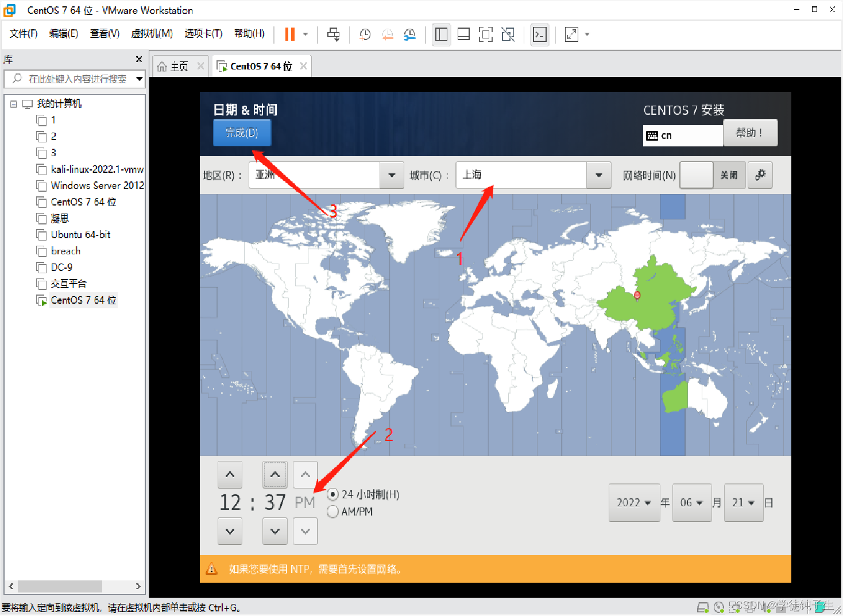The height and width of the screenshot is (616, 843).
Task: Open the library search dropdown arrow
Action: (x=140, y=79)
